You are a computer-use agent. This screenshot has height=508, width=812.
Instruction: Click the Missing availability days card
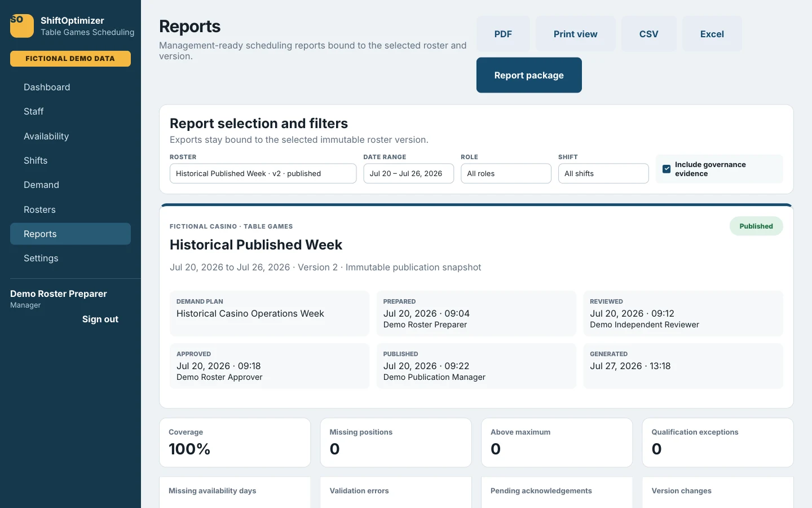click(235, 492)
